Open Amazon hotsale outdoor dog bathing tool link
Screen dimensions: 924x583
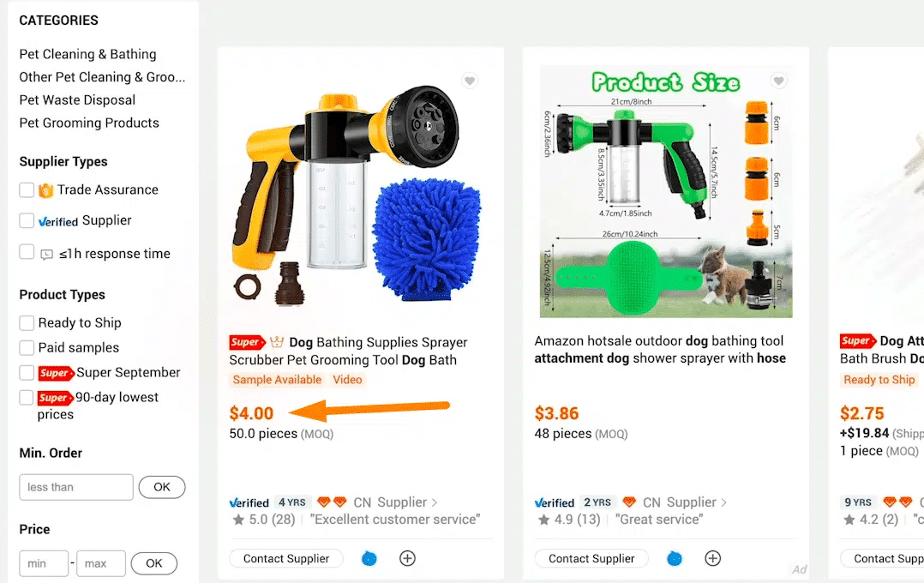click(660, 350)
